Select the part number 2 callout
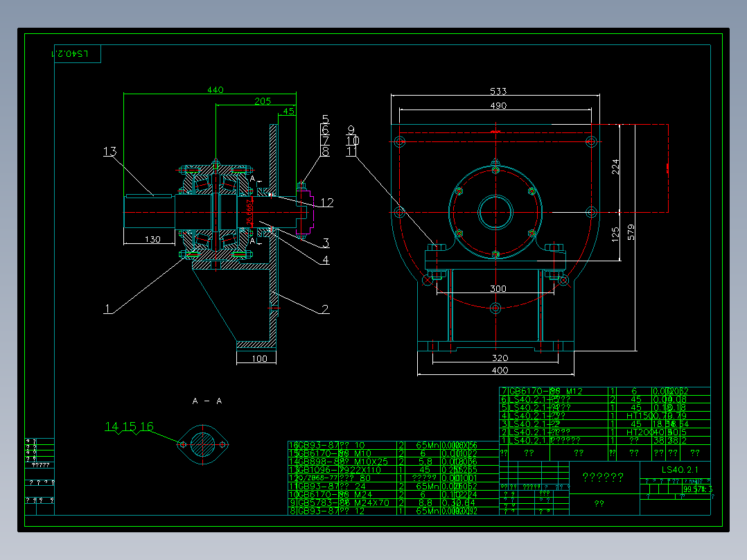This screenshot has height=560, width=747. [325, 309]
